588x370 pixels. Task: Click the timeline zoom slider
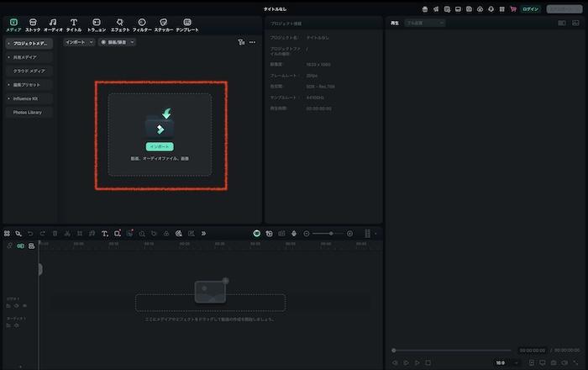coord(330,233)
